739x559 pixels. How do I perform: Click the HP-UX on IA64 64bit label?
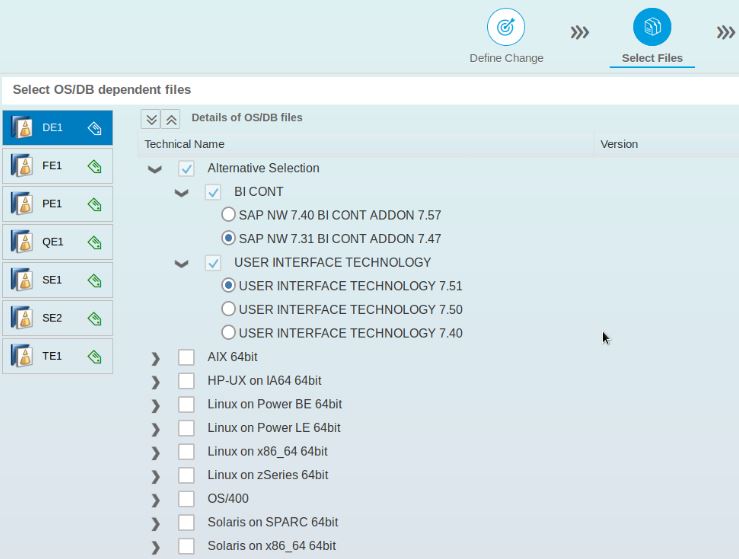tap(264, 380)
